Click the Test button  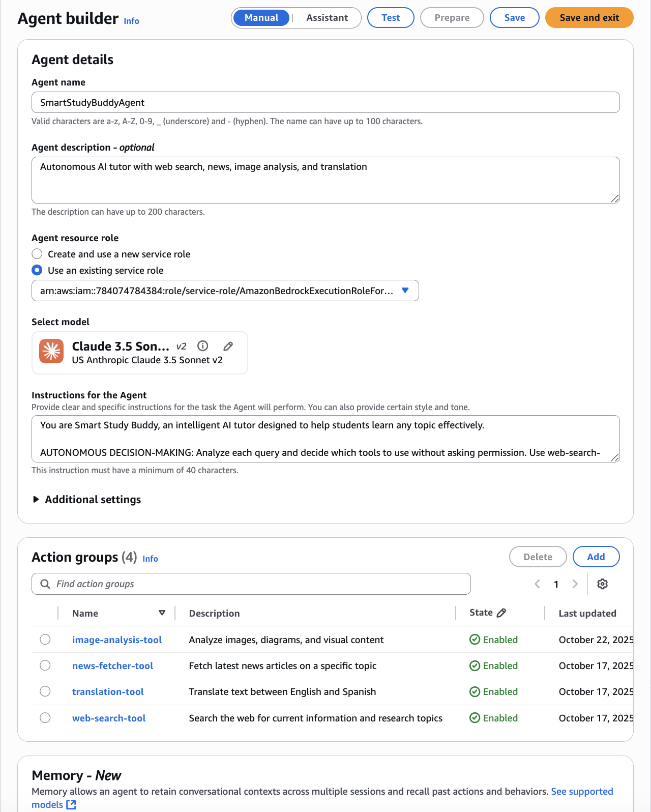391,18
